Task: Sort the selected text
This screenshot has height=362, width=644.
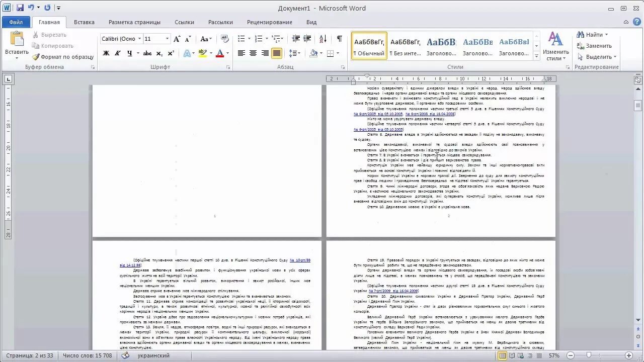Action: point(323,39)
